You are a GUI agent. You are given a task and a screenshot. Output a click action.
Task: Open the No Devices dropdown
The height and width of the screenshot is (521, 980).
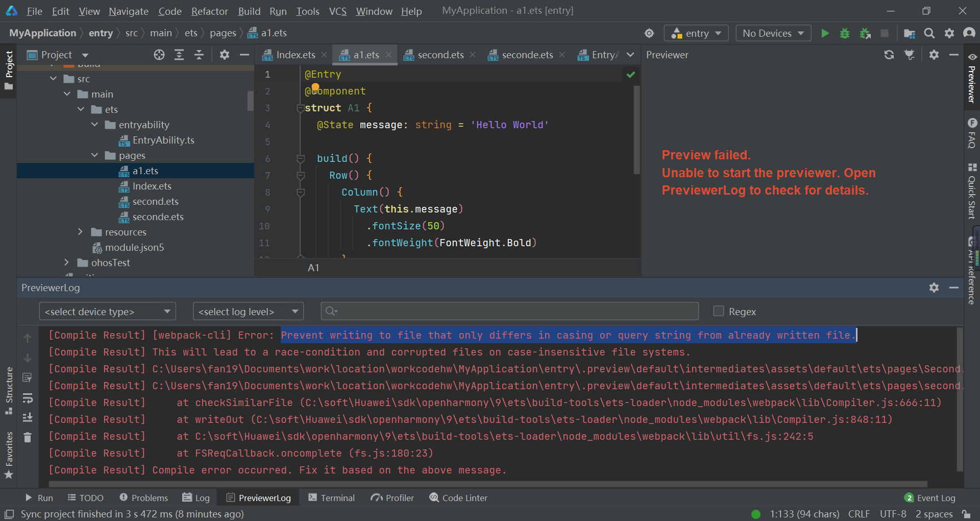[x=773, y=33]
